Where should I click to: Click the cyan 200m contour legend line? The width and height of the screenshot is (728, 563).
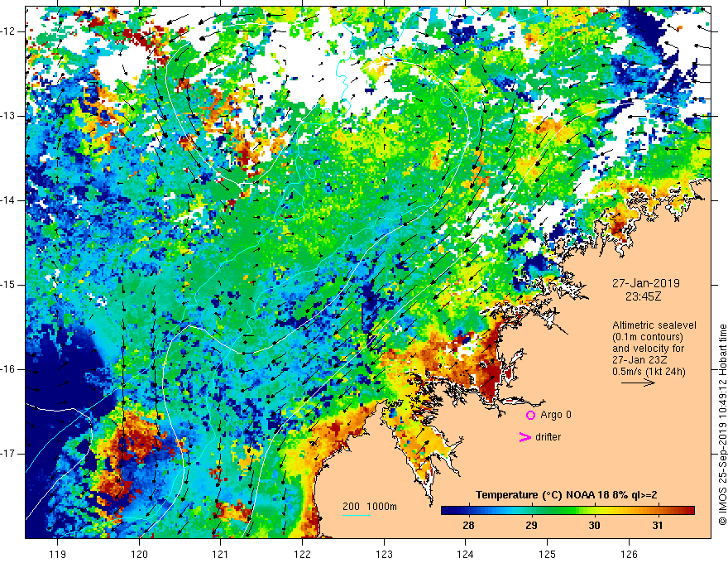tap(356, 515)
